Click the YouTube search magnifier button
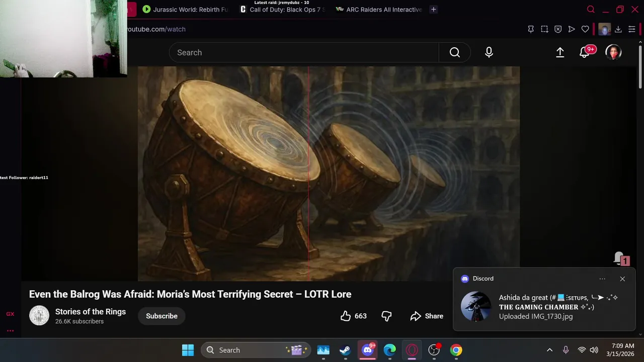The image size is (644, 362). pos(455,52)
